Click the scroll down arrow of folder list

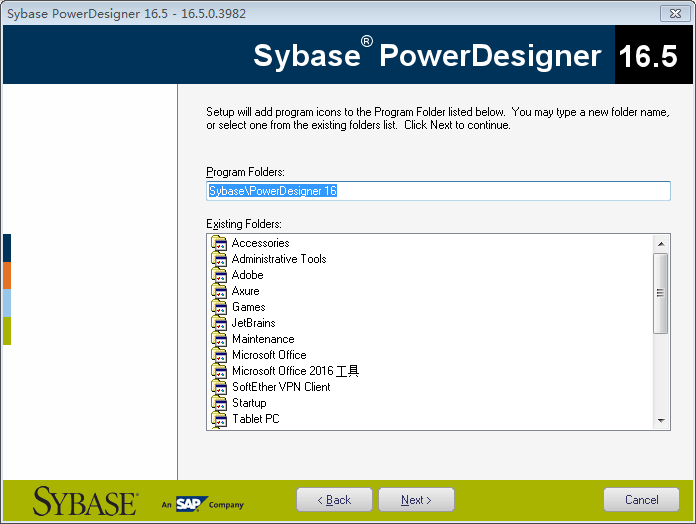[661, 421]
